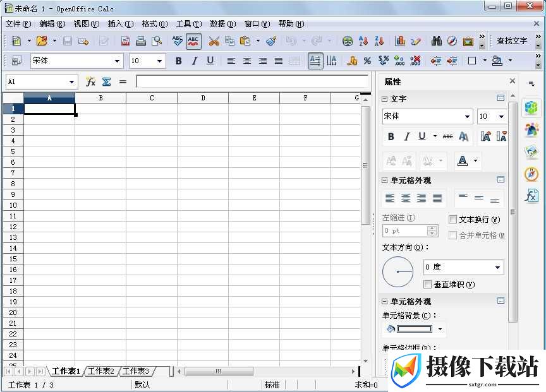This screenshot has height=392, width=546.
Task: Open more options for 文字 section
Action: tap(500, 98)
